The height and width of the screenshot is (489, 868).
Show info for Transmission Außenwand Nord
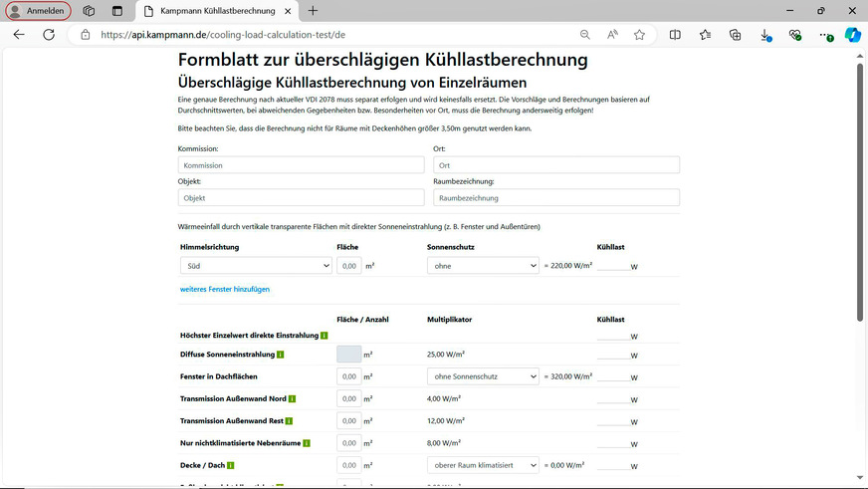(x=293, y=398)
